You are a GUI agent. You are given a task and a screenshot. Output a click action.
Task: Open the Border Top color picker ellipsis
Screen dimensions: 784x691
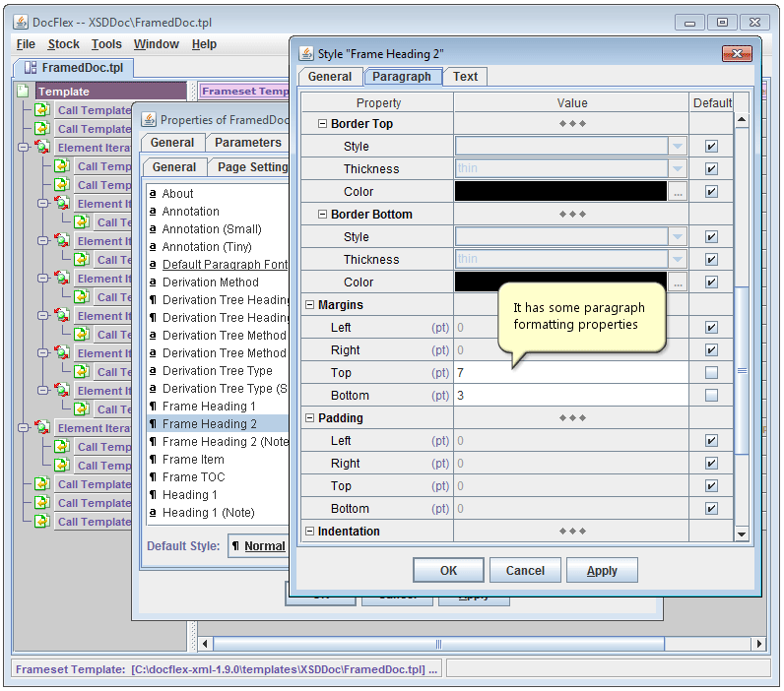point(677,192)
